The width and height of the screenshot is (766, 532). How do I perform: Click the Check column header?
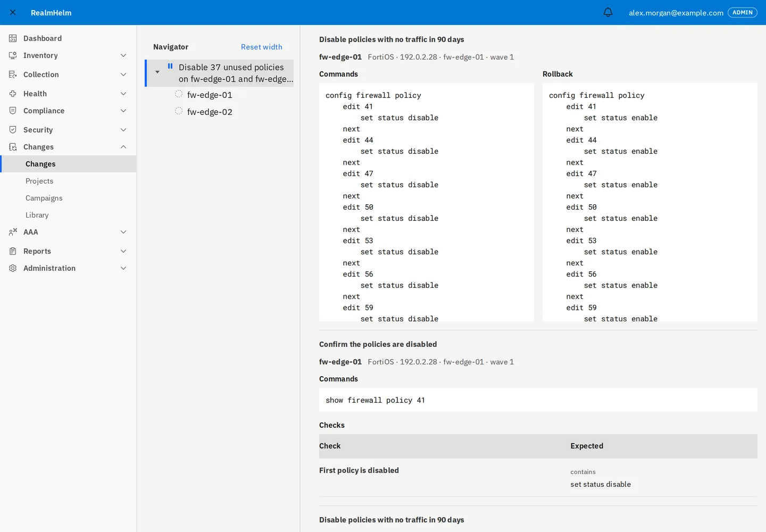coord(330,446)
